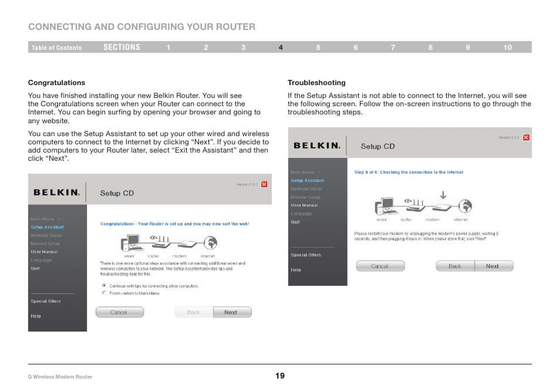This screenshot has width=560, height=392.
Task: Click Back in the Congratulations window
Action: (194, 312)
